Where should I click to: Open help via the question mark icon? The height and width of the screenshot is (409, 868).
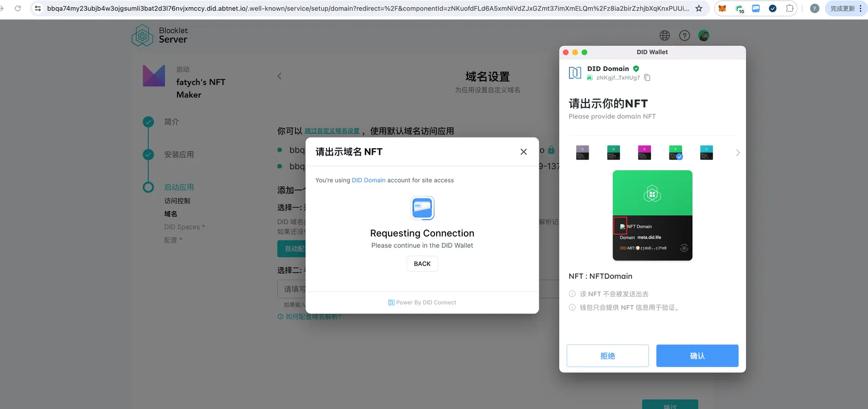685,35
